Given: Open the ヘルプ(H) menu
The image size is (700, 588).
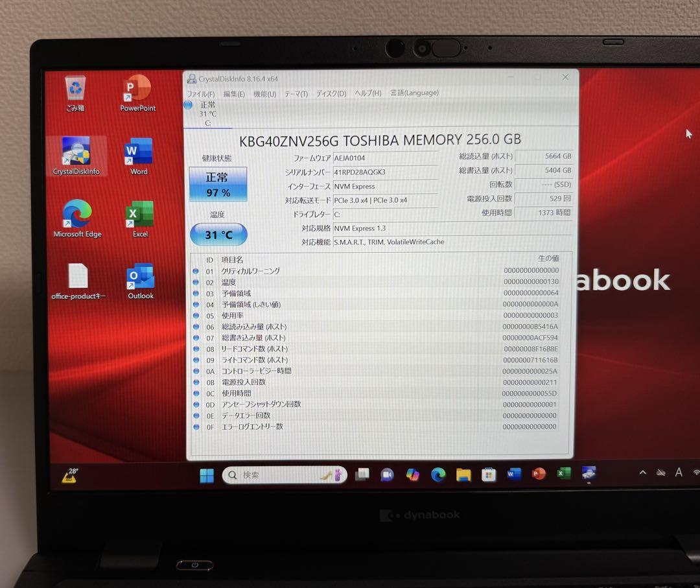Looking at the screenshot, I should pyautogui.click(x=368, y=93).
